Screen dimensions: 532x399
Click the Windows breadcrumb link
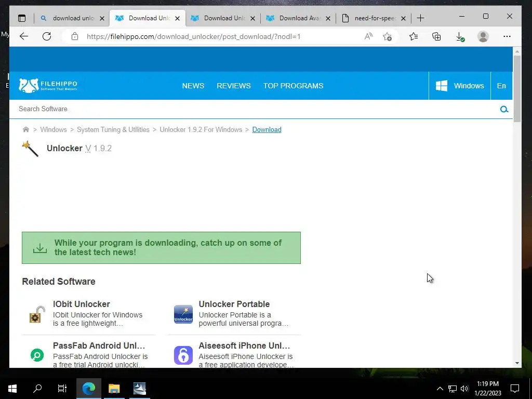pyautogui.click(x=54, y=129)
